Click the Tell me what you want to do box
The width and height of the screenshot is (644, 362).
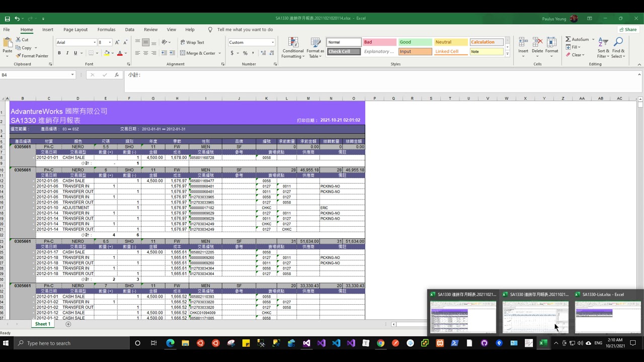(245, 30)
